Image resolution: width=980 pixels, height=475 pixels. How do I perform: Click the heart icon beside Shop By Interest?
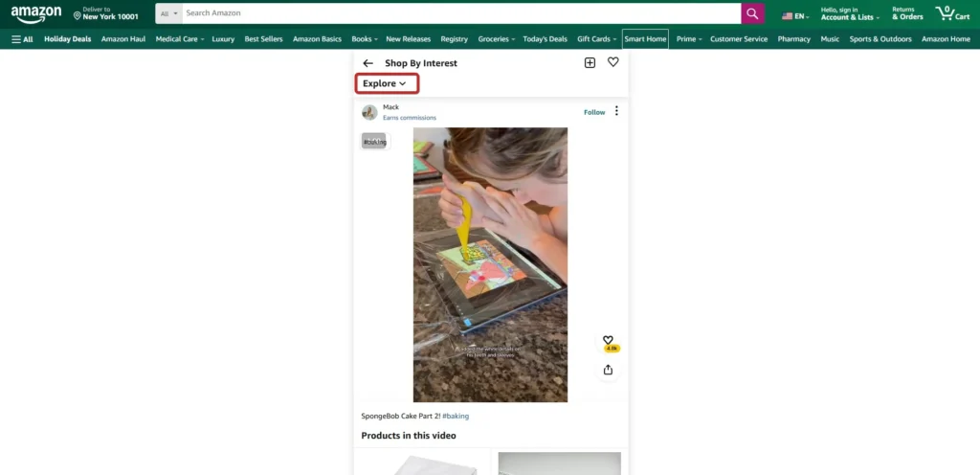[x=613, y=62]
